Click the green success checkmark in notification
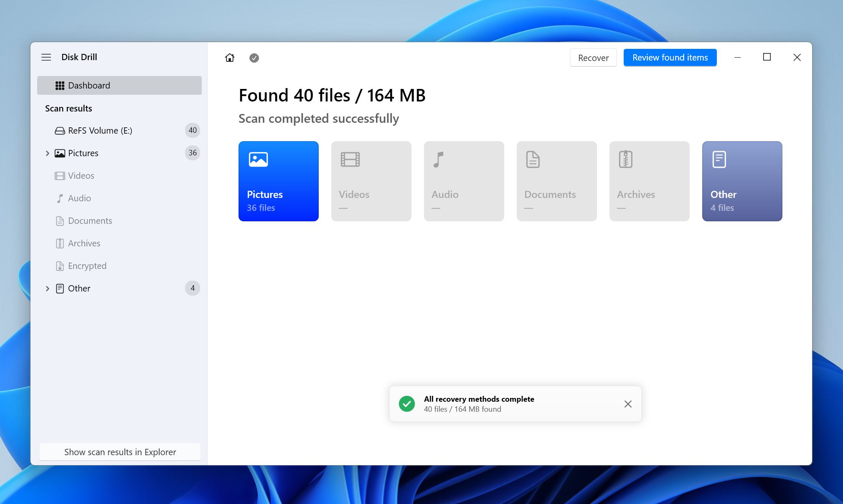The image size is (843, 504). [x=407, y=404]
